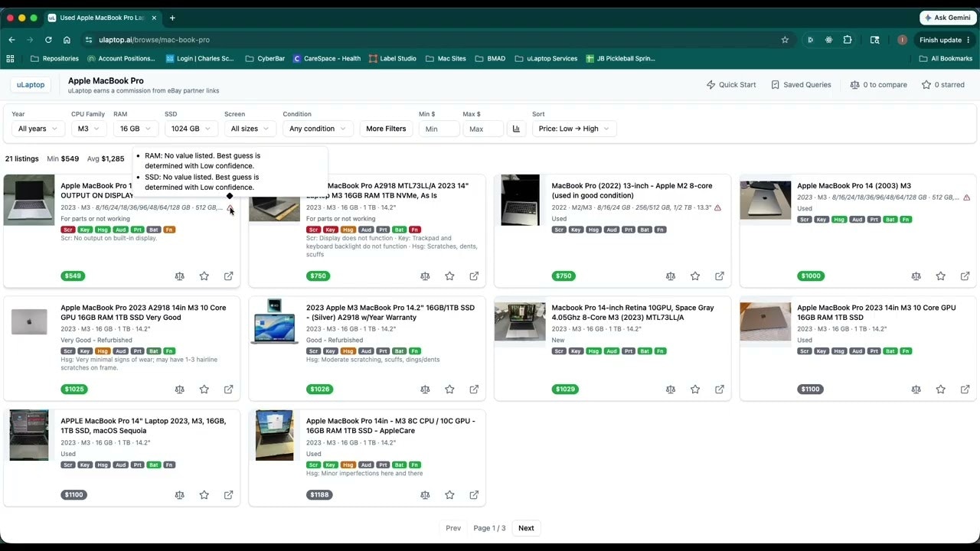Open external link for $1025 listing

pyautogui.click(x=228, y=390)
